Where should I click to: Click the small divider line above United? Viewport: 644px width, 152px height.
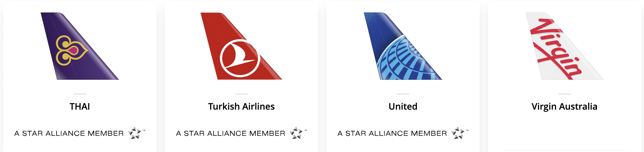[x=403, y=94]
